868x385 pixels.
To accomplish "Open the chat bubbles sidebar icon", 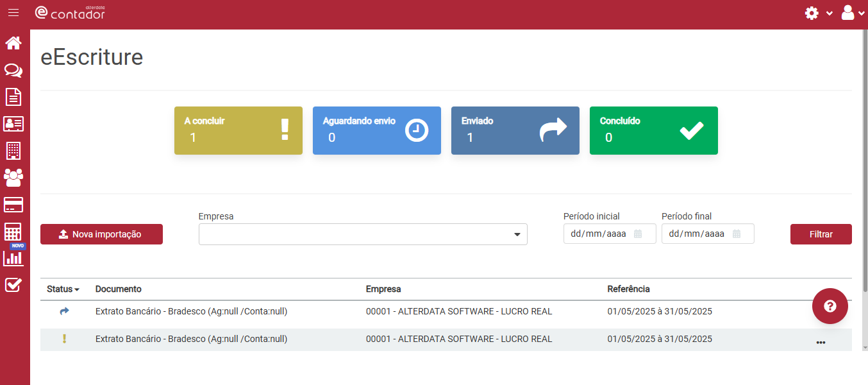I will pyautogui.click(x=13, y=71).
